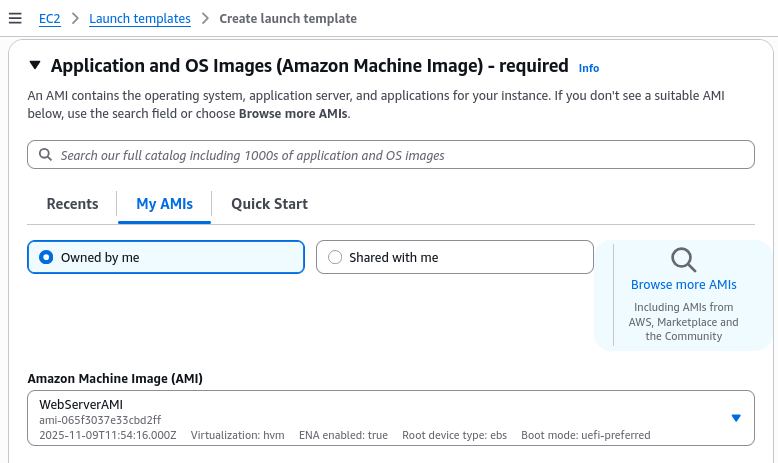Viewport: 778px width, 463px height.
Task: Select the My AMIs tab
Action: point(164,204)
